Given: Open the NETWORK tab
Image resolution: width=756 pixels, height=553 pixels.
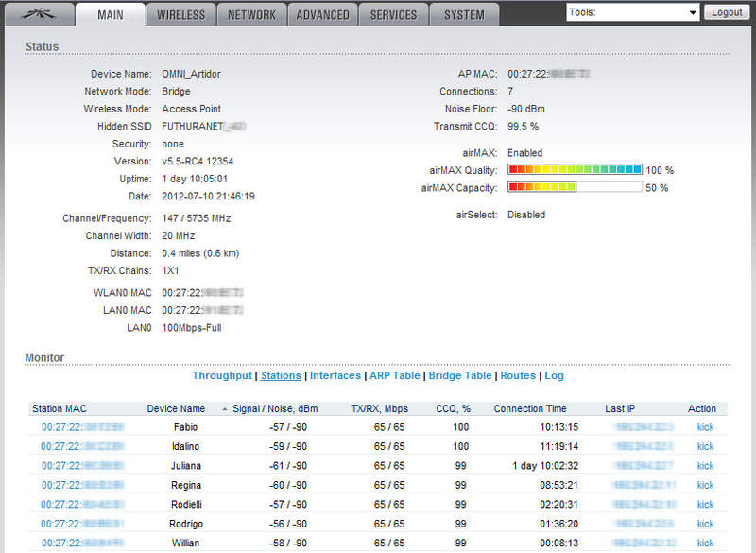Looking at the screenshot, I should point(252,15).
